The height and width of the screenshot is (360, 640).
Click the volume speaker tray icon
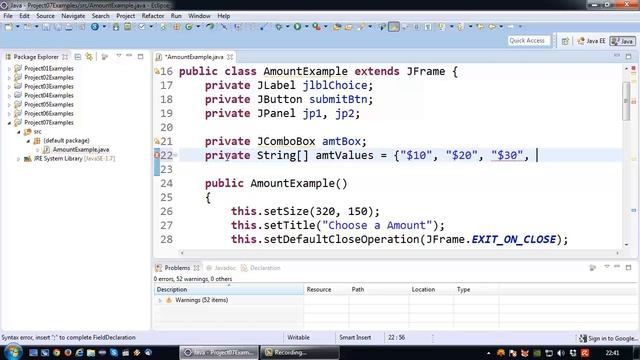[561, 353]
